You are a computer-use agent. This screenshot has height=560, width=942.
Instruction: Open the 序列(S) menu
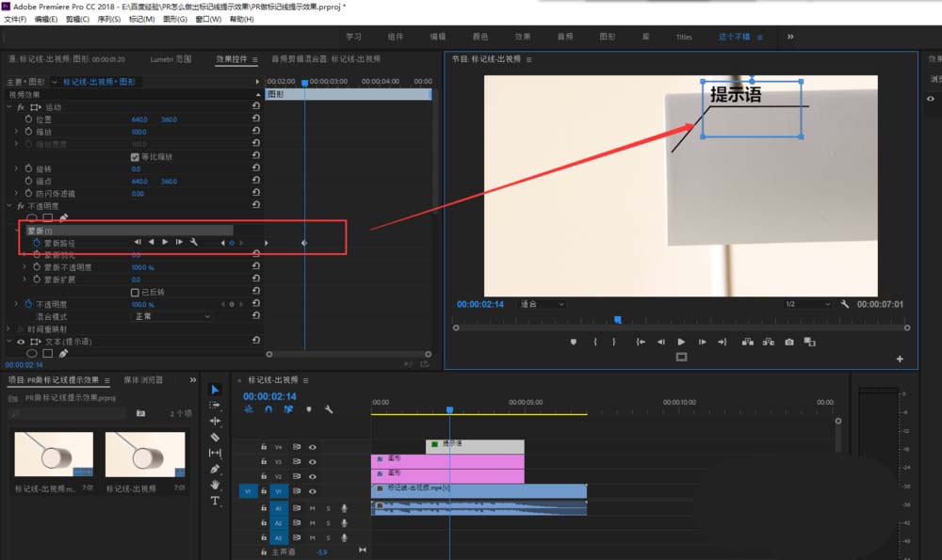point(109,19)
